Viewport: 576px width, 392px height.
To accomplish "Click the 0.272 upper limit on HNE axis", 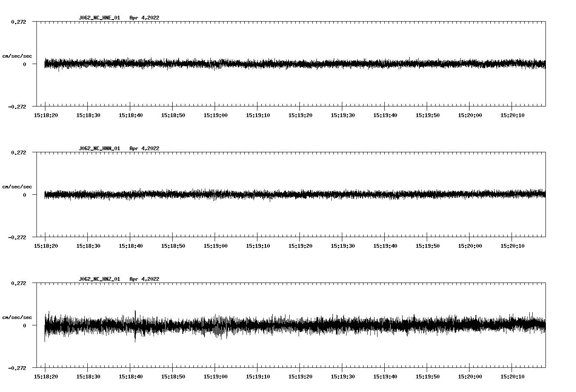I will pyautogui.click(x=19, y=22).
